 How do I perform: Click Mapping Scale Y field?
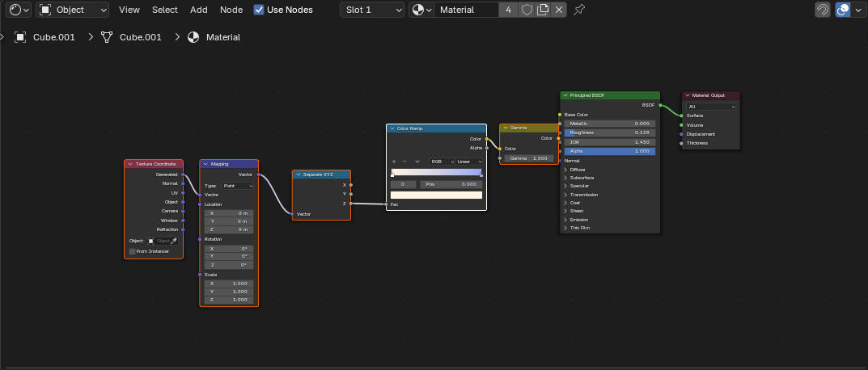coord(229,292)
